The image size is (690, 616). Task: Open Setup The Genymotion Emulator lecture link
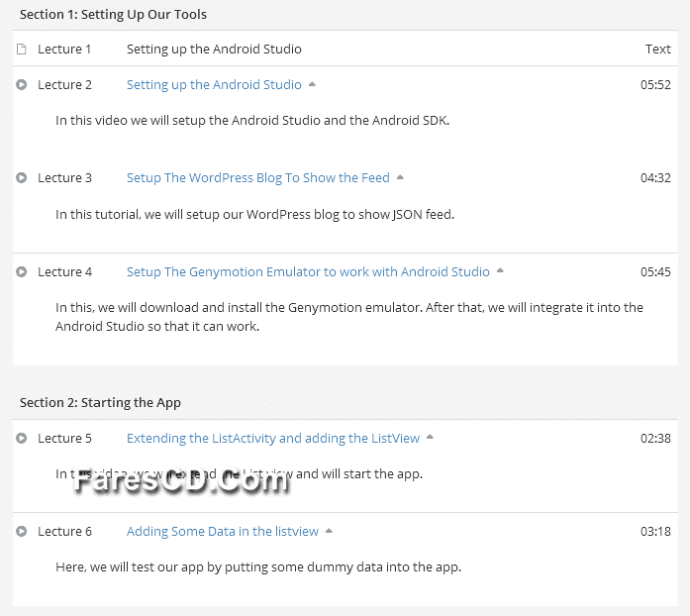308,272
